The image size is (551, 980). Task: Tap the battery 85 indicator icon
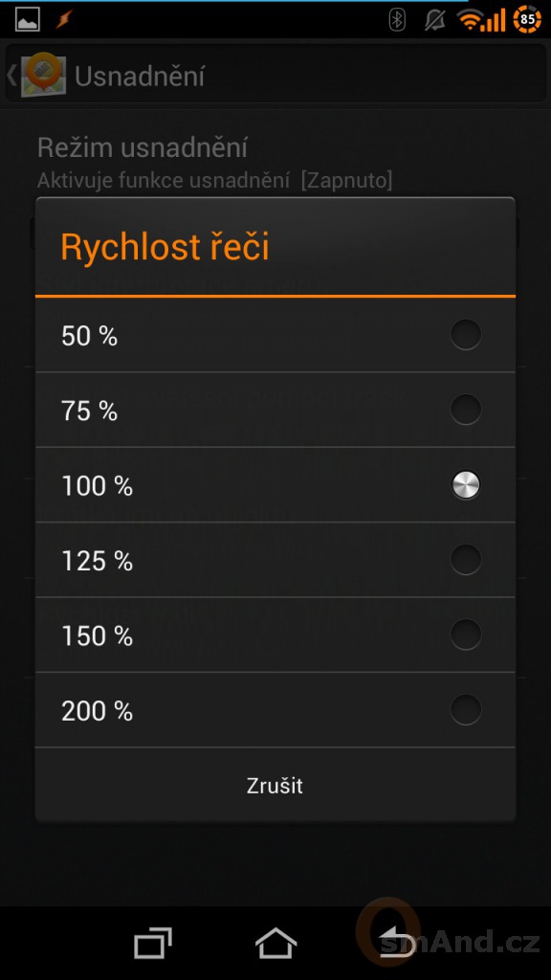point(527,19)
